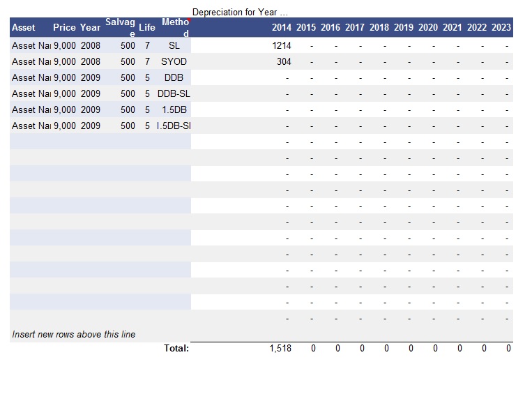Select the Salvage column header
532x394 pixels.
point(120,27)
